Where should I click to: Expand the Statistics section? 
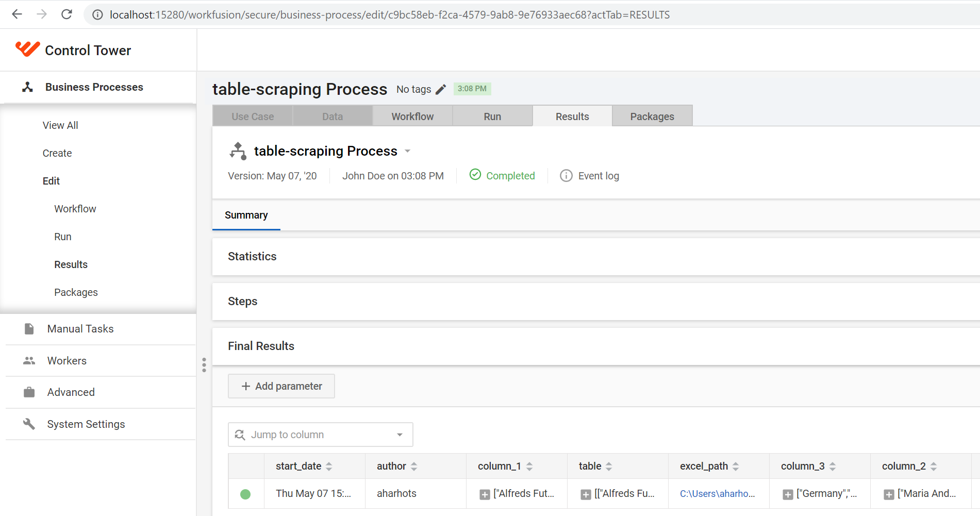point(596,257)
